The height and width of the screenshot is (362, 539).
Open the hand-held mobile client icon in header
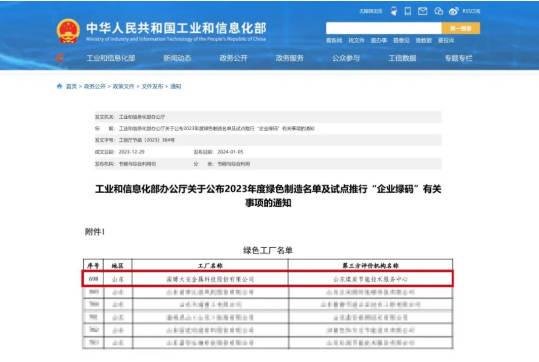(394, 11)
